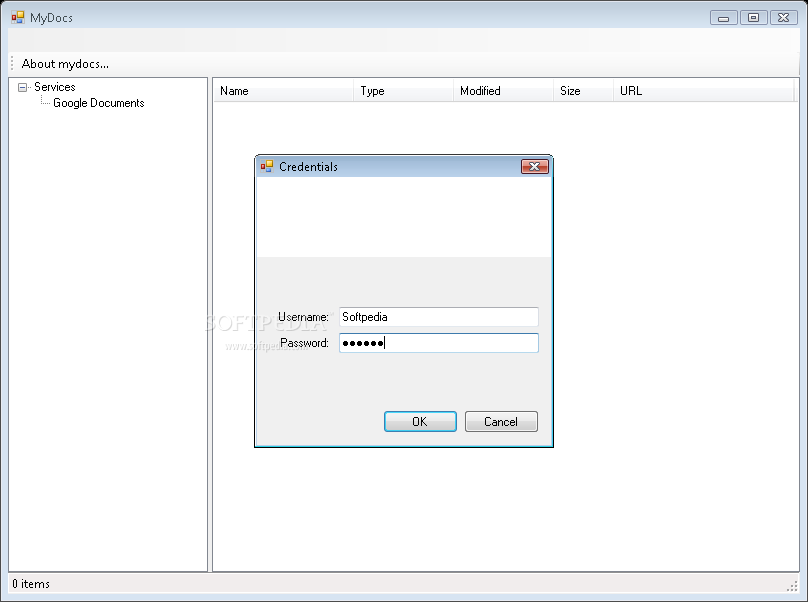Select the Services tree item

click(55, 87)
